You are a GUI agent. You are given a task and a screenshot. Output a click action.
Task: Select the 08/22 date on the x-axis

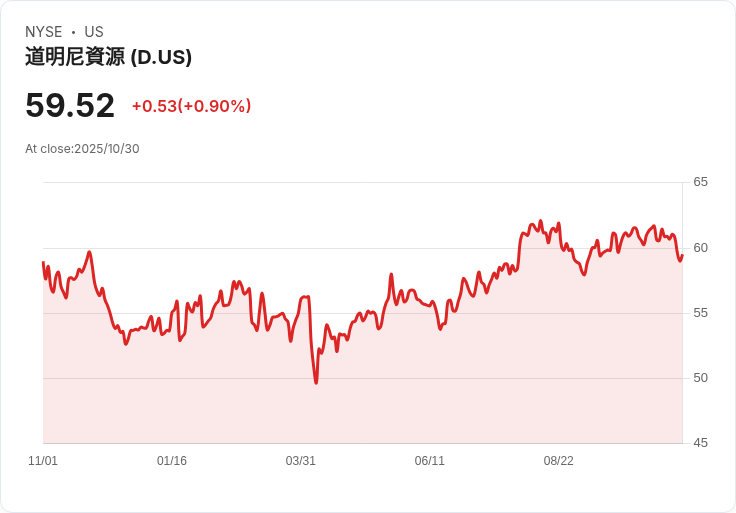tap(559, 461)
